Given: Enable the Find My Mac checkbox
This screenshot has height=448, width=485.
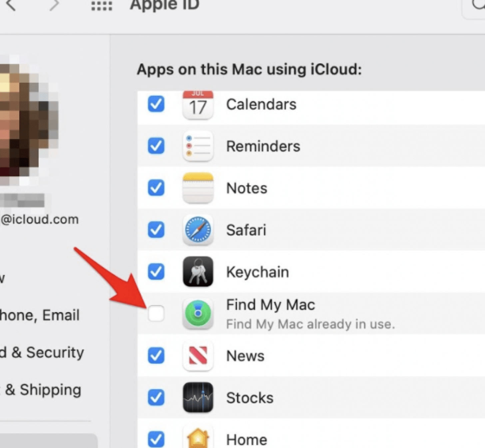Looking at the screenshot, I should click(156, 313).
